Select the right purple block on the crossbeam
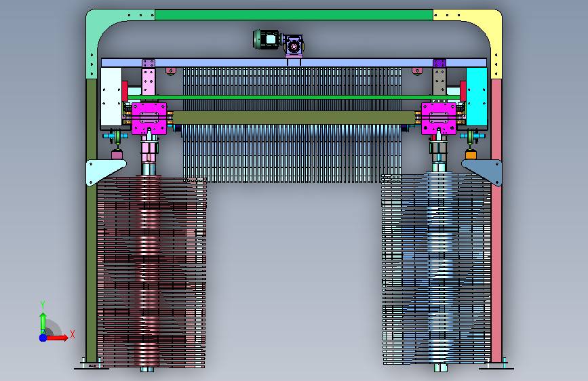This screenshot has width=588, height=381. tap(439, 63)
